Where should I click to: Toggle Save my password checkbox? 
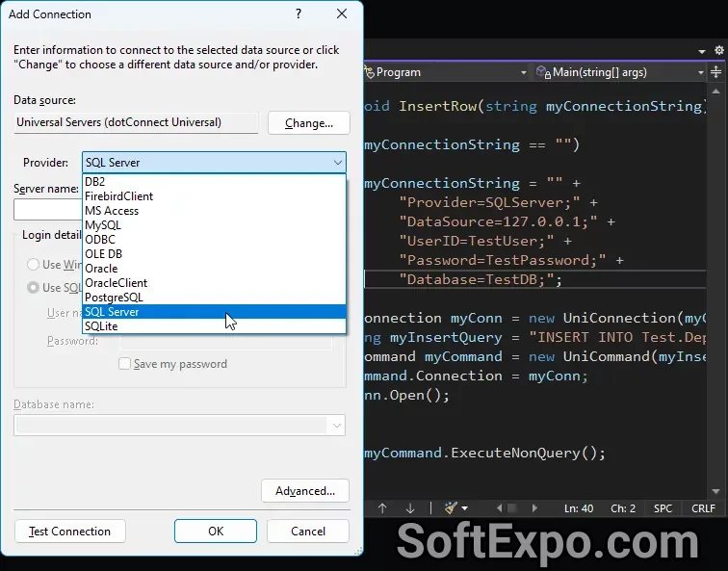(x=124, y=363)
